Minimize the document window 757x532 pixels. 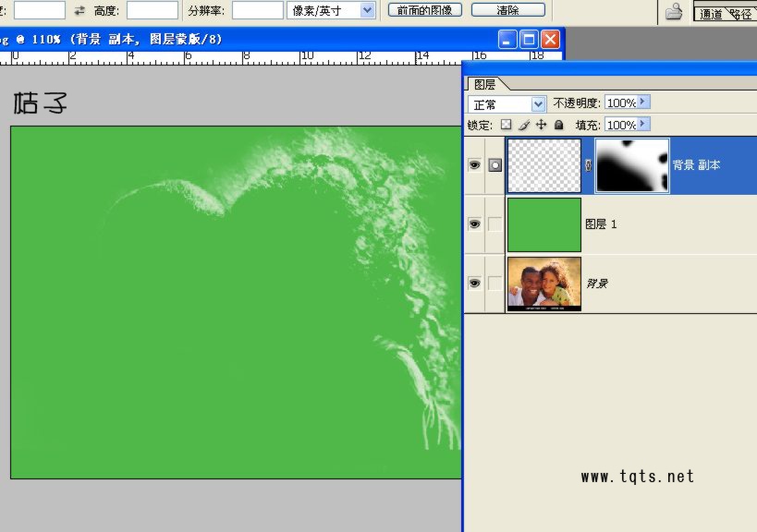[x=507, y=40]
